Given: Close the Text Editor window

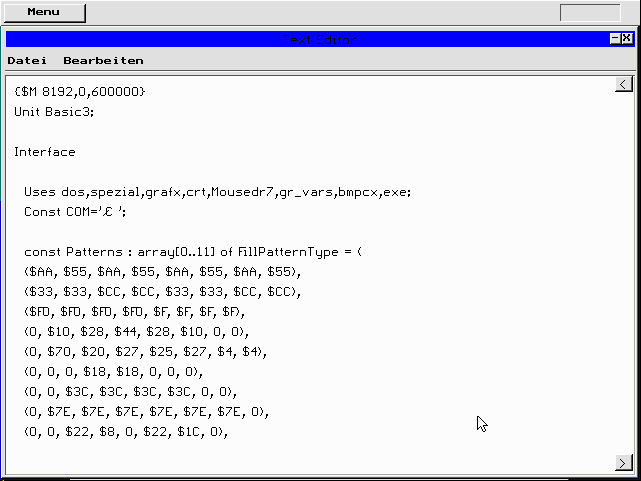Looking at the screenshot, I should pyautogui.click(x=627, y=39).
